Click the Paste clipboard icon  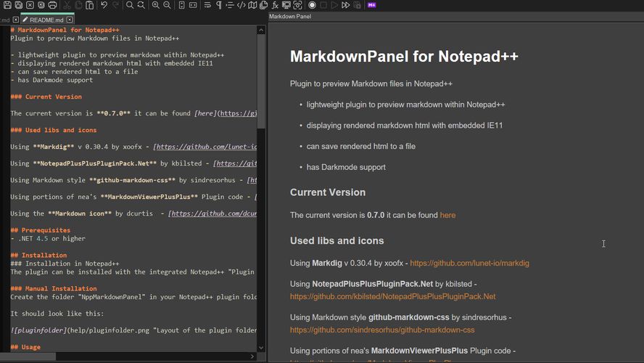coord(88,5)
